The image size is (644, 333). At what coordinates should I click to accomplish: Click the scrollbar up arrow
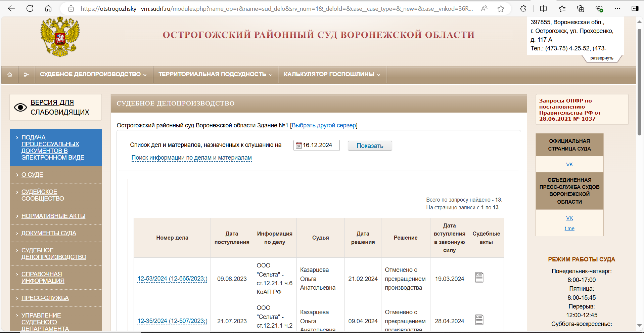[639, 22]
